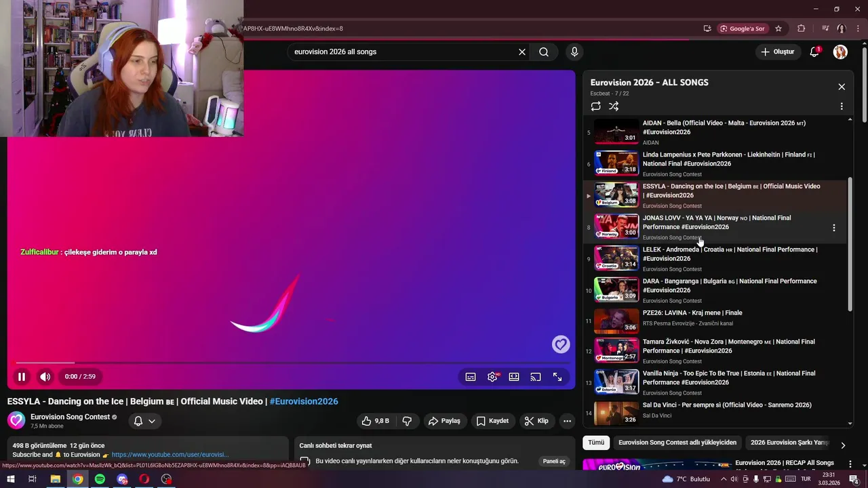Like the video (9,8 B)
Viewport: 868px width, 488px height.
pos(375,421)
